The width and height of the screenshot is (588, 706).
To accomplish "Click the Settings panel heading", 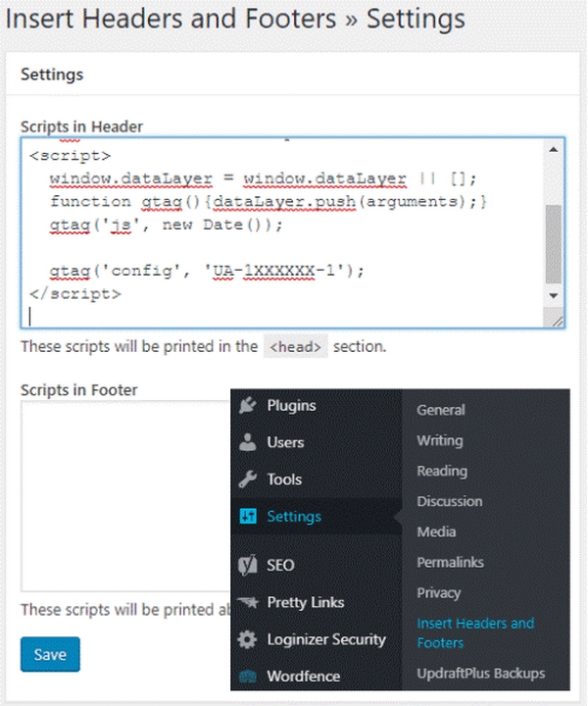I will (52, 75).
